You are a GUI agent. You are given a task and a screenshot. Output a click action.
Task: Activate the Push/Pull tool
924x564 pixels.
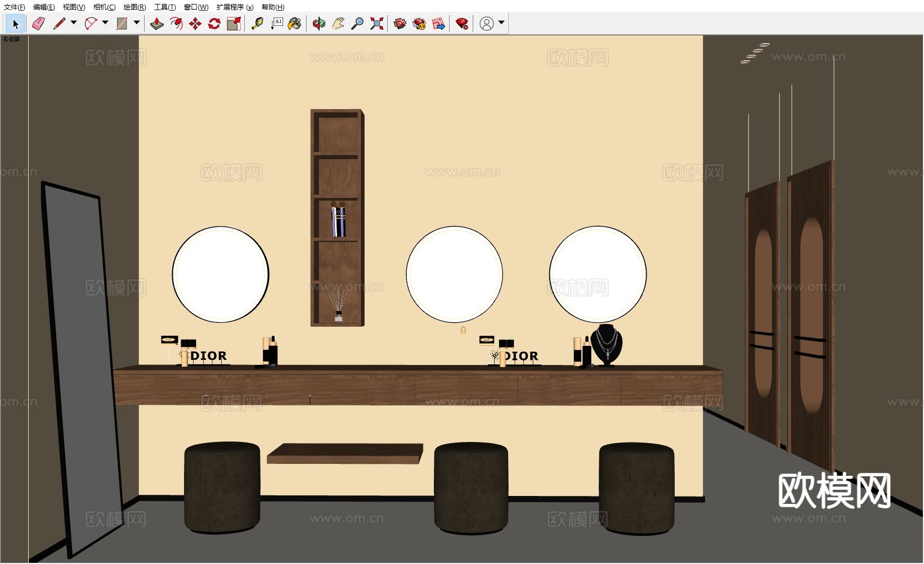tap(157, 24)
